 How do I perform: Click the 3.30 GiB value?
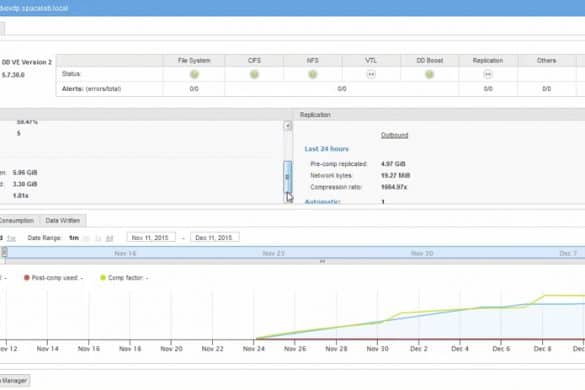pyautogui.click(x=25, y=184)
